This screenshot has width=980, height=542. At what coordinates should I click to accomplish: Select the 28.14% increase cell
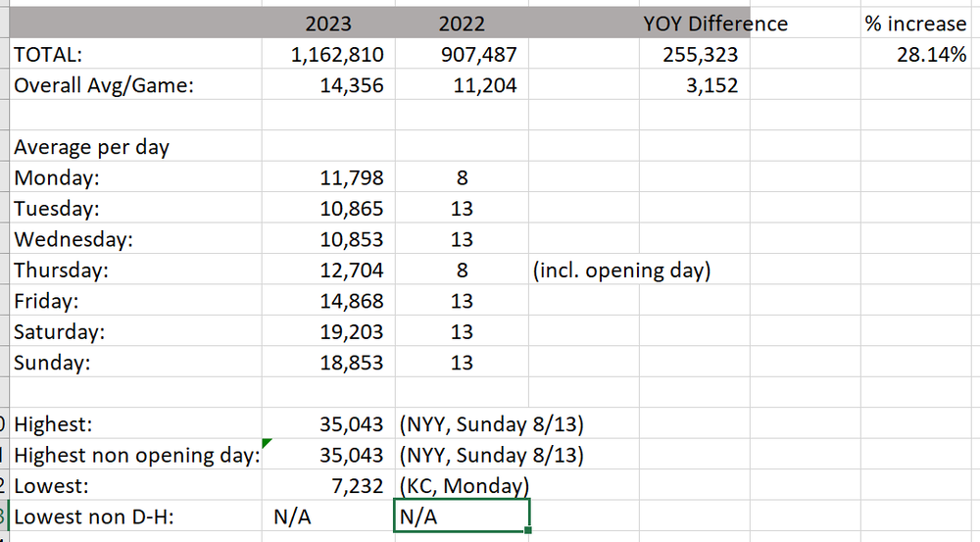pyautogui.click(x=920, y=54)
